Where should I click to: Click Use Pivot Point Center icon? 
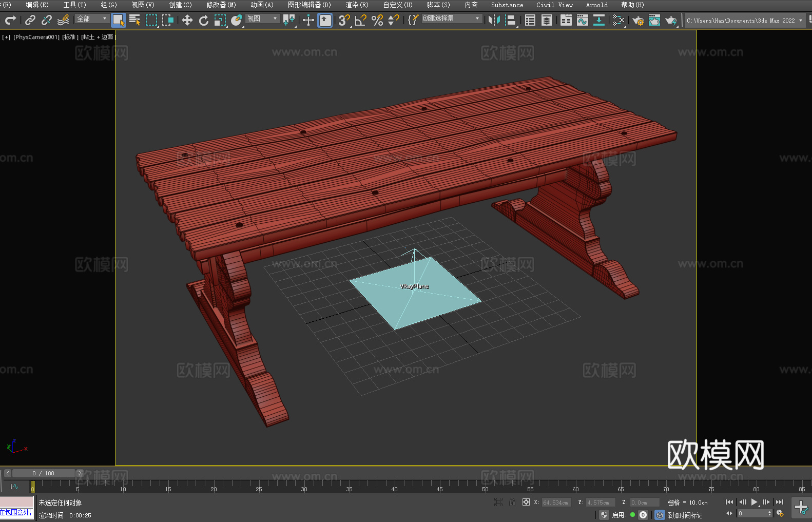point(289,20)
